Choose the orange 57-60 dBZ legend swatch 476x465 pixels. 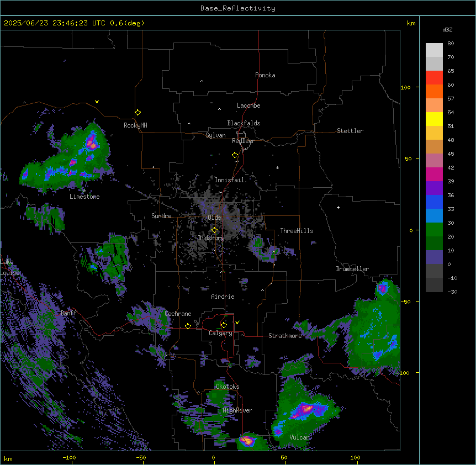point(434,91)
